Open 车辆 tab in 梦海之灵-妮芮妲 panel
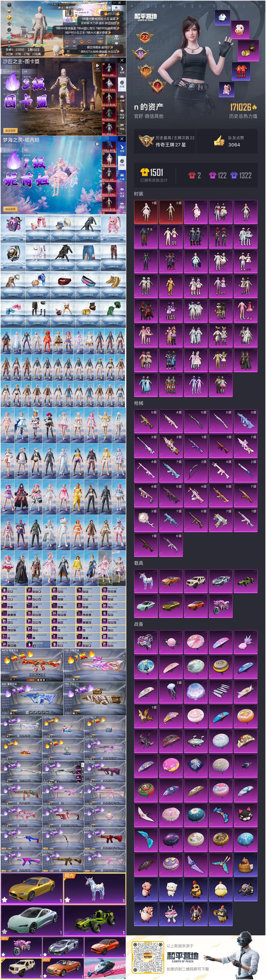This screenshot has height=980, width=266. coord(122,177)
